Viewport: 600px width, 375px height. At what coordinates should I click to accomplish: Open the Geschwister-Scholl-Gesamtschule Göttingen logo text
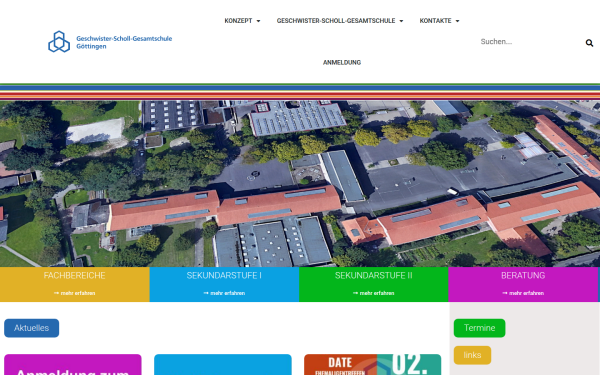click(124, 42)
